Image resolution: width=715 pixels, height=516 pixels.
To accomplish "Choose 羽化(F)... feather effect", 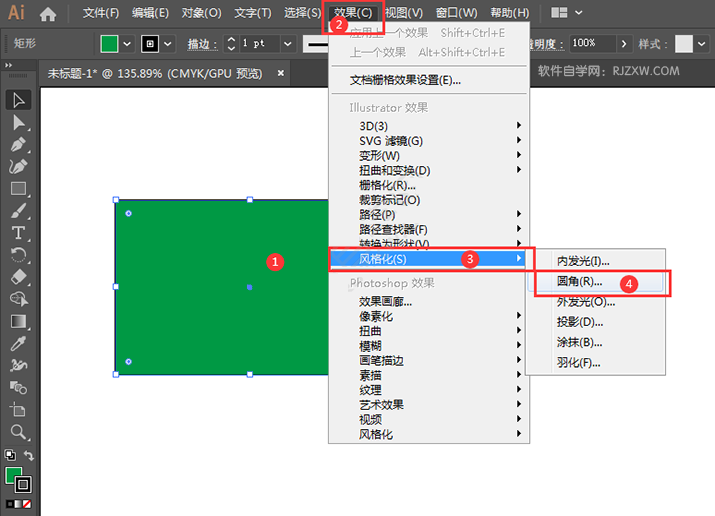I will [596, 363].
